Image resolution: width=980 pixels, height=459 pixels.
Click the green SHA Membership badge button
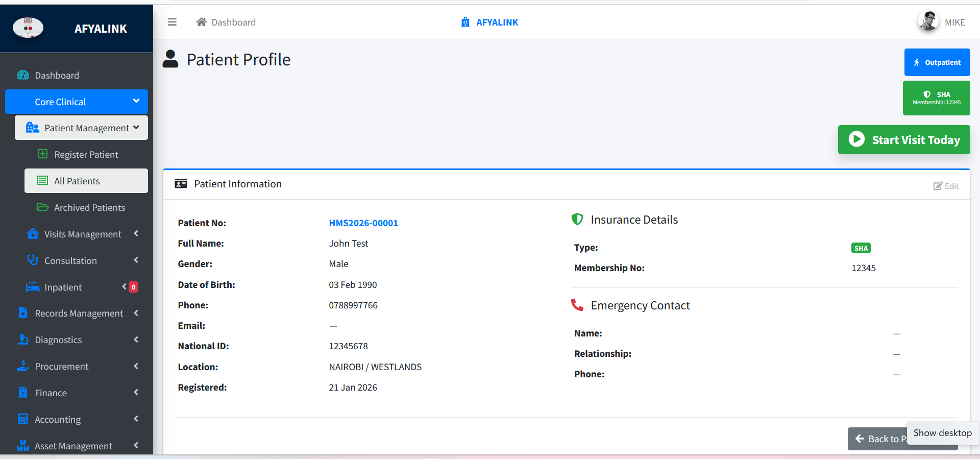936,98
